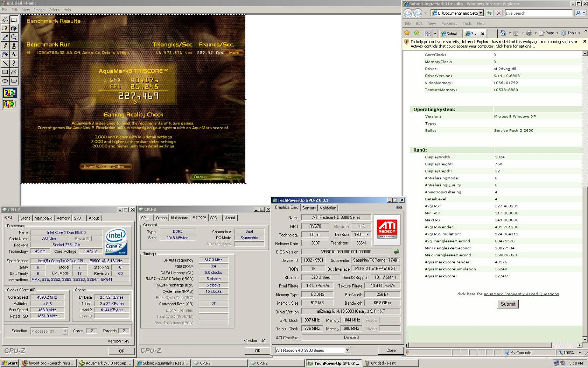Viewport: 588px width, 368px height.
Task: Switch to the Sensors tab in GPU-Z
Action: point(309,208)
